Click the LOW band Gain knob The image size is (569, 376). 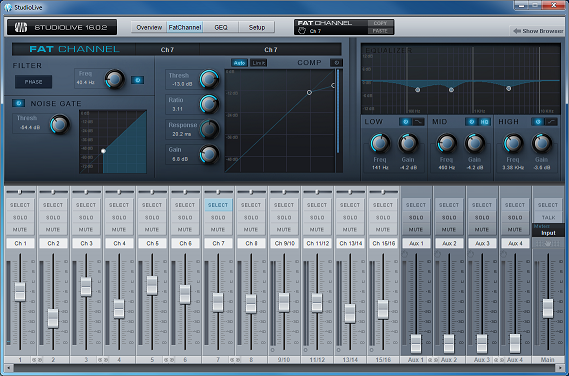pyautogui.click(x=408, y=143)
